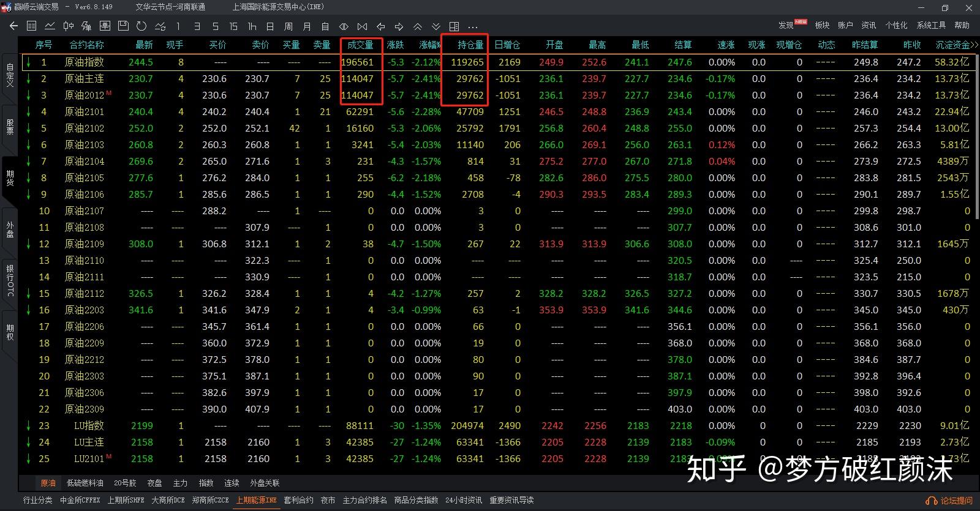Select the 月 monthly period button
The image size is (980, 511).
click(307, 26)
